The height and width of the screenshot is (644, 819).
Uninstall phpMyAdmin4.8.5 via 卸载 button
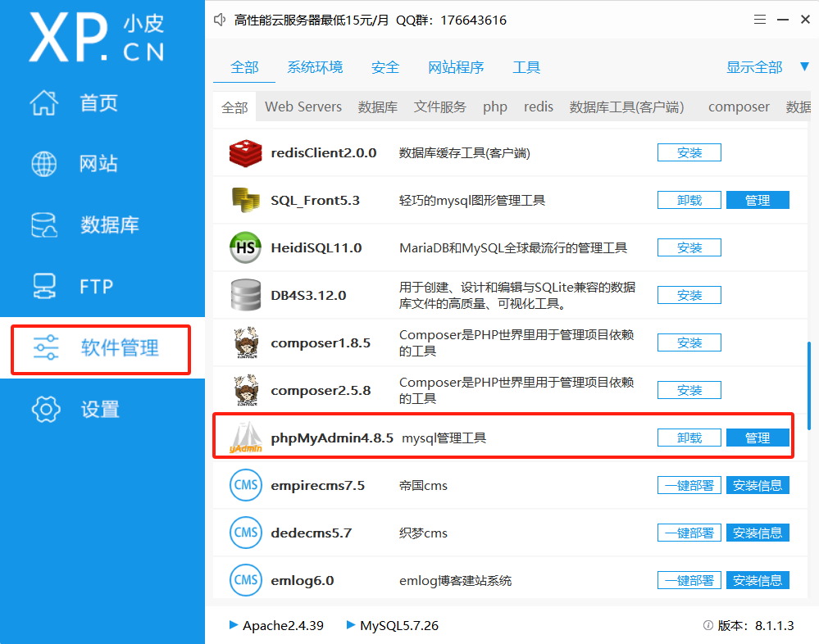[x=689, y=438]
